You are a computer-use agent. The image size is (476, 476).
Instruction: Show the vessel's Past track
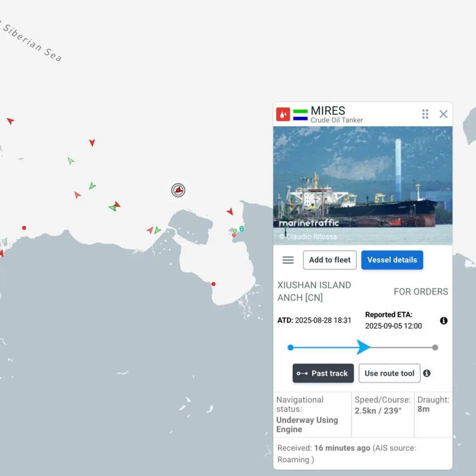(x=323, y=373)
